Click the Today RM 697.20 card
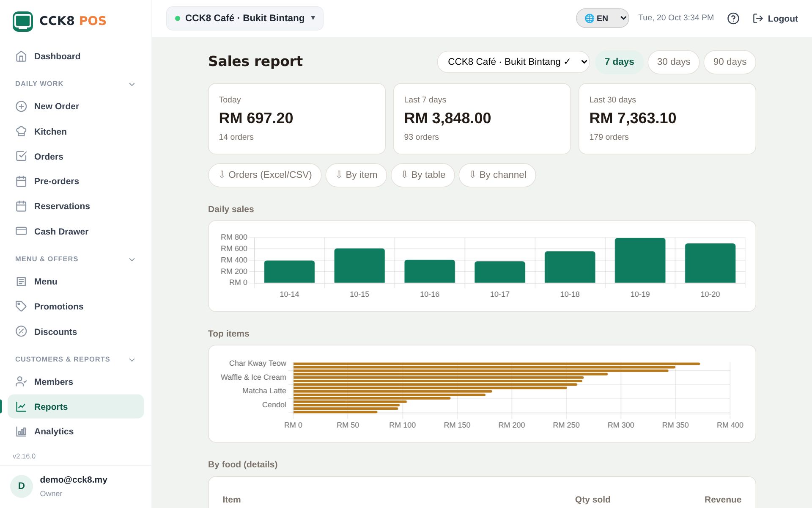Screen dimensions: 812x508 (x=297, y=119)
